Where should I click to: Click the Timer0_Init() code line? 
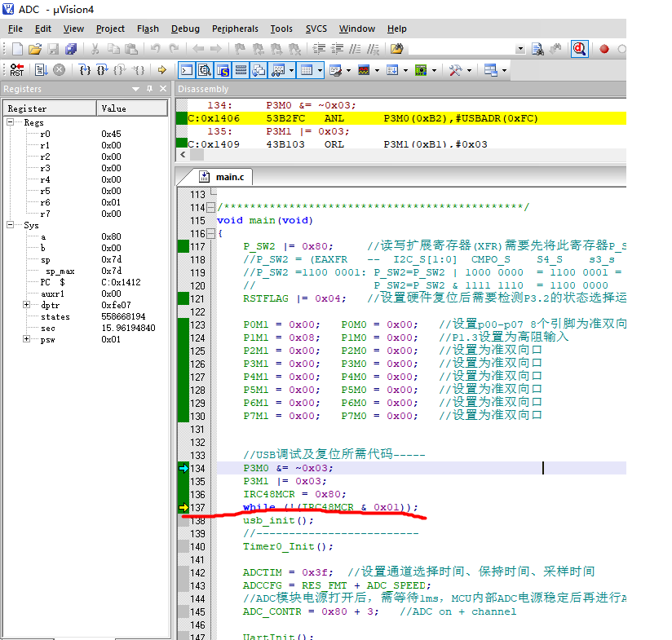coord(288,546)
